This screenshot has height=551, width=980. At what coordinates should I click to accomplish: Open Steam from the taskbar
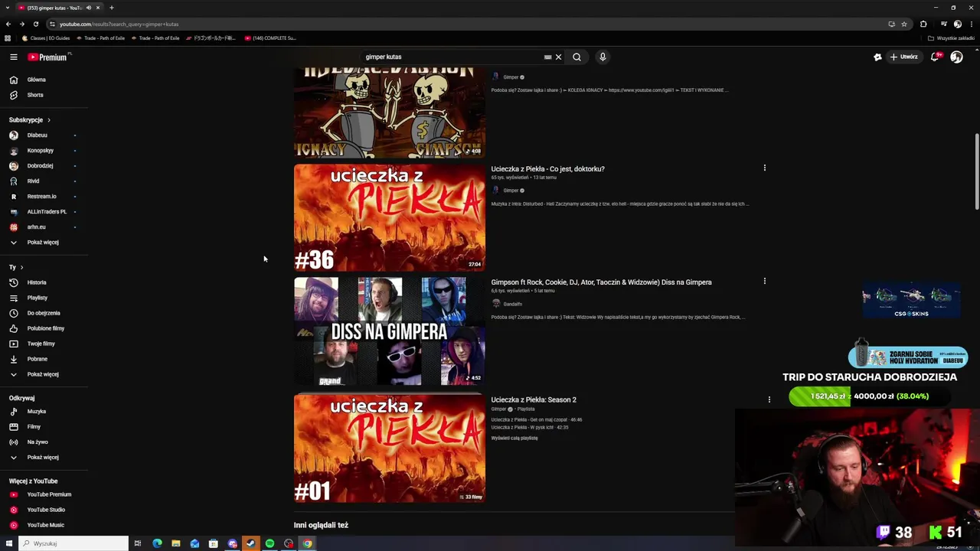(250, 543)
